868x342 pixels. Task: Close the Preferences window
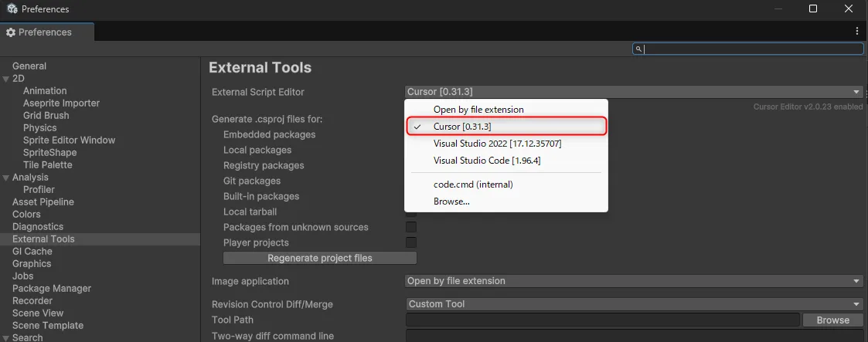(x=848, y=8)
